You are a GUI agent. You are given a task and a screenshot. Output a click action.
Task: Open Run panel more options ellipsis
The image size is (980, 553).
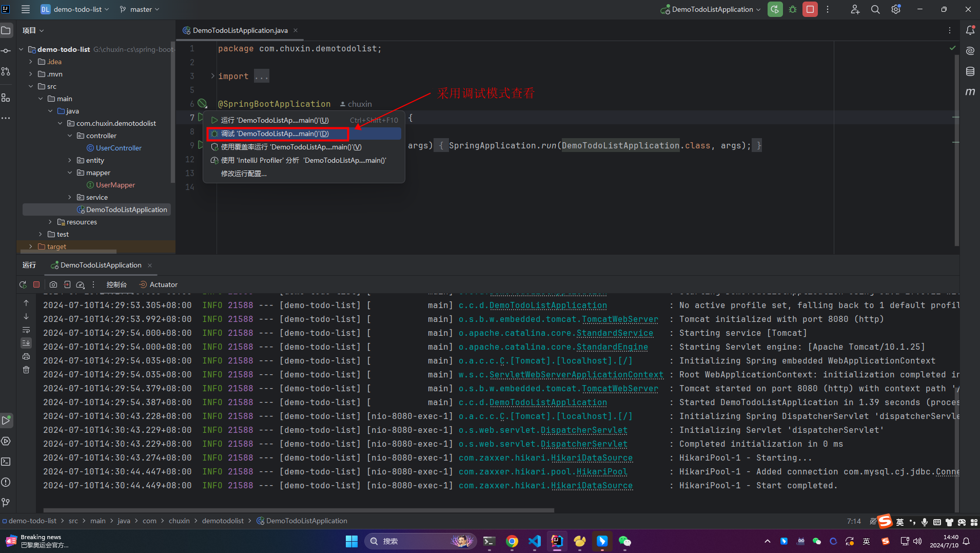coord(93,284)
